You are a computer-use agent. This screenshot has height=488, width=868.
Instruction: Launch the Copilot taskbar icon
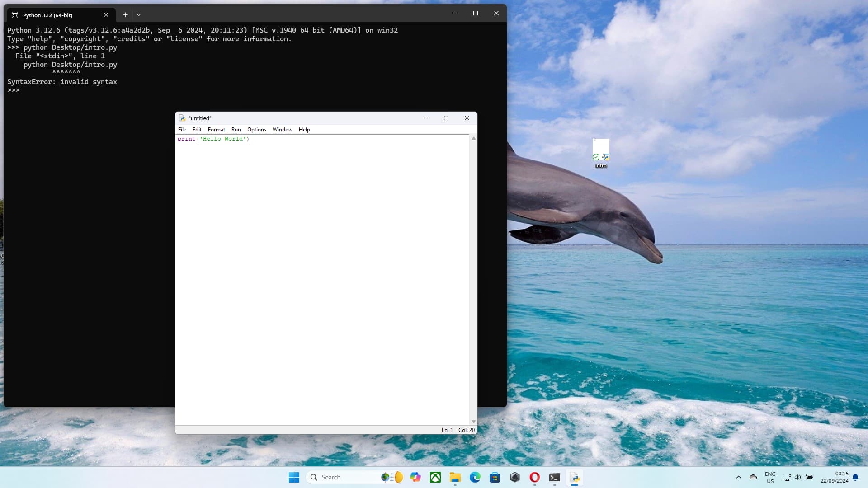(415, 477)
